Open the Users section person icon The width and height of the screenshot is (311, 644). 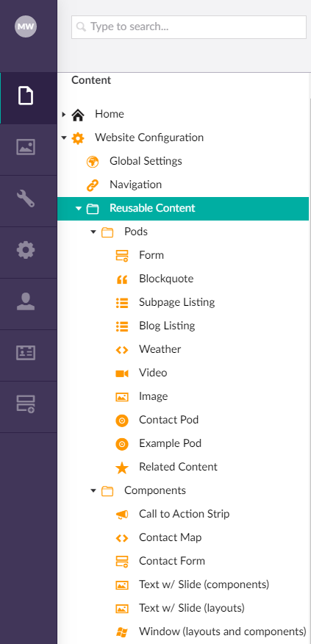point(26,301)
